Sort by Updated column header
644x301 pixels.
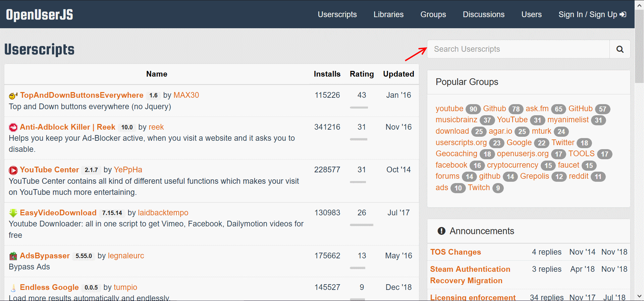click(398, 74)
